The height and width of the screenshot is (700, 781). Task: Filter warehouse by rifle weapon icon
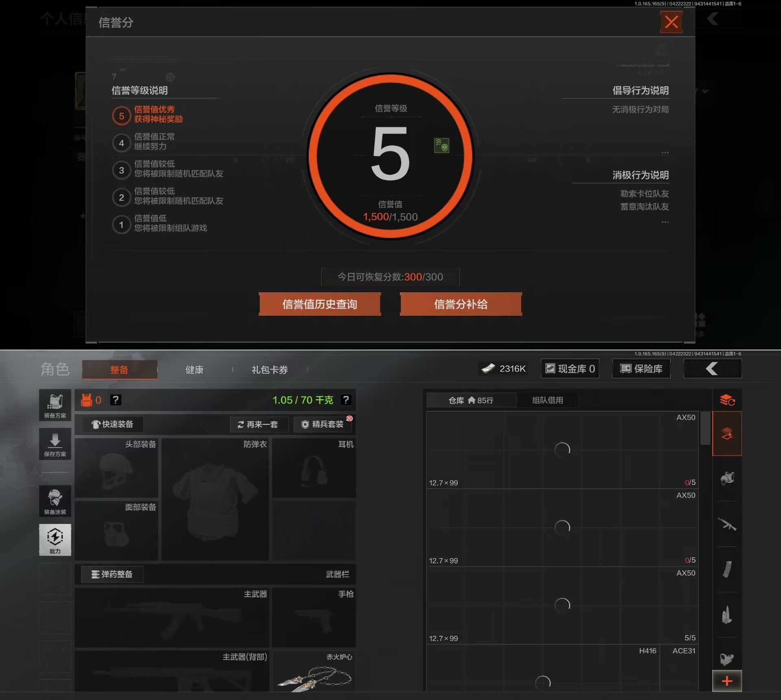pyautogui.click(x=727, y=524)
